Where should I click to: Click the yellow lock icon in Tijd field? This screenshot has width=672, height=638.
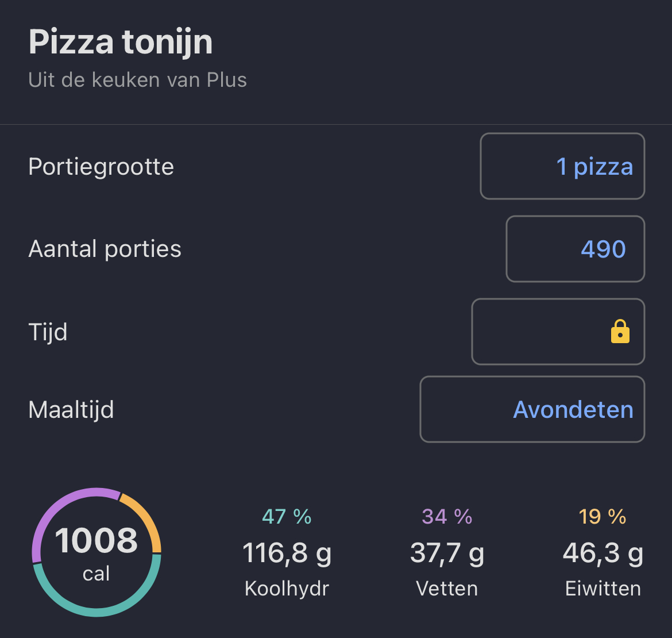pos(620,332)
